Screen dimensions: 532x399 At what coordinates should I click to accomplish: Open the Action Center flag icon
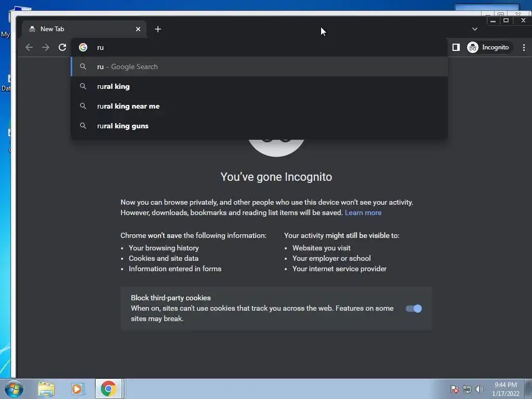(455, 389)
